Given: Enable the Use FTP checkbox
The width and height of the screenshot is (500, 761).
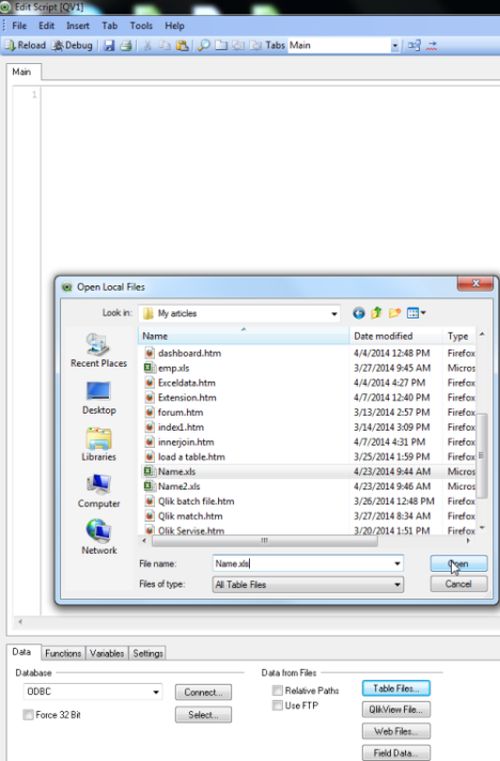Looking at the screenshot, I should tap(278, 705).
